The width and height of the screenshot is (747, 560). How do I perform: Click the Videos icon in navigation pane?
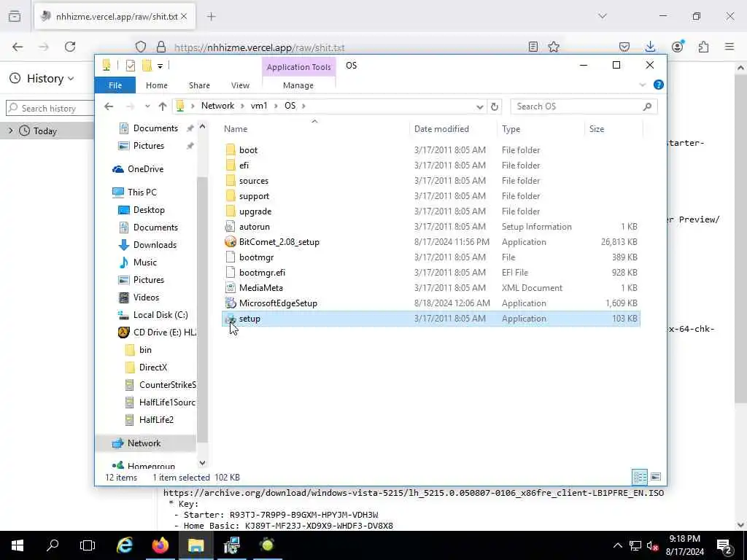point(124,297)
